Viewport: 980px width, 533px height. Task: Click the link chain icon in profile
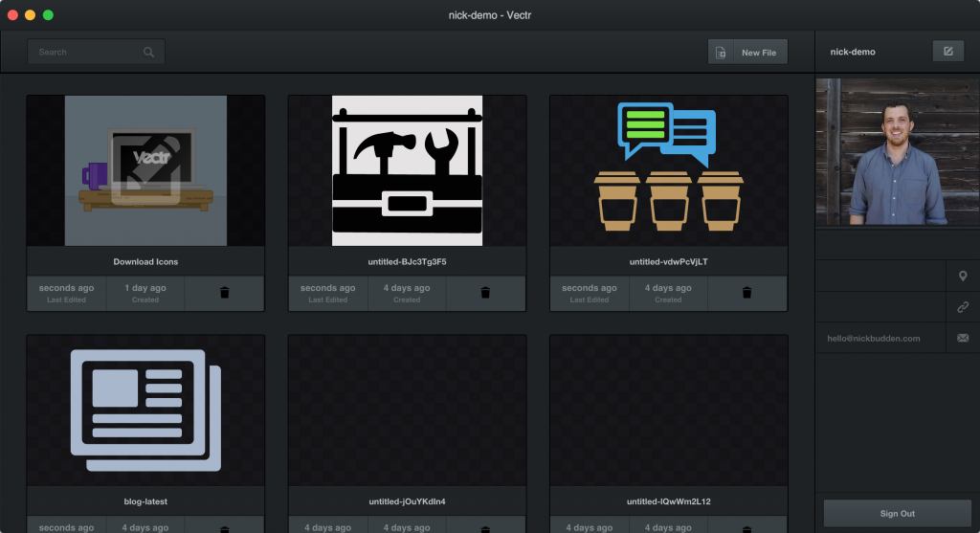click(963, 307)
